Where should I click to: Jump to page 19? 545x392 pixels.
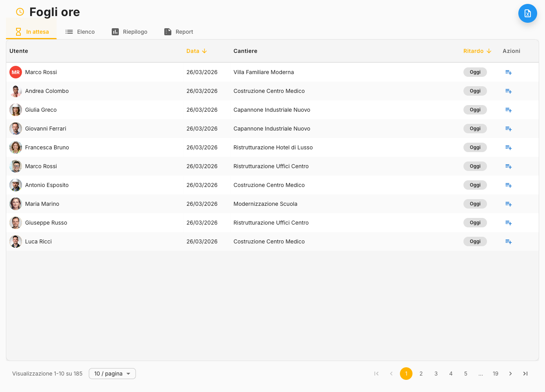tap(496, 374)
